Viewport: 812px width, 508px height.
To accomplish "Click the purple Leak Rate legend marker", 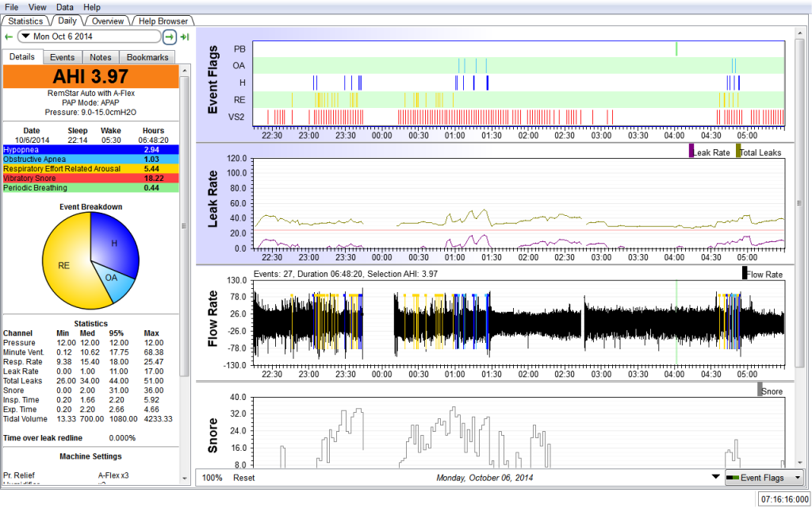I will pos(691,151).
